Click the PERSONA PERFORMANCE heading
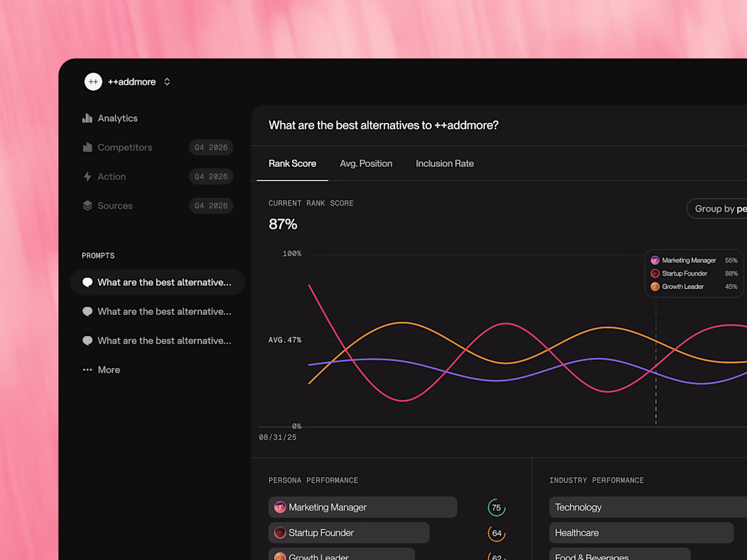Screen dimensions: 747x560 [x=313, y=481]
